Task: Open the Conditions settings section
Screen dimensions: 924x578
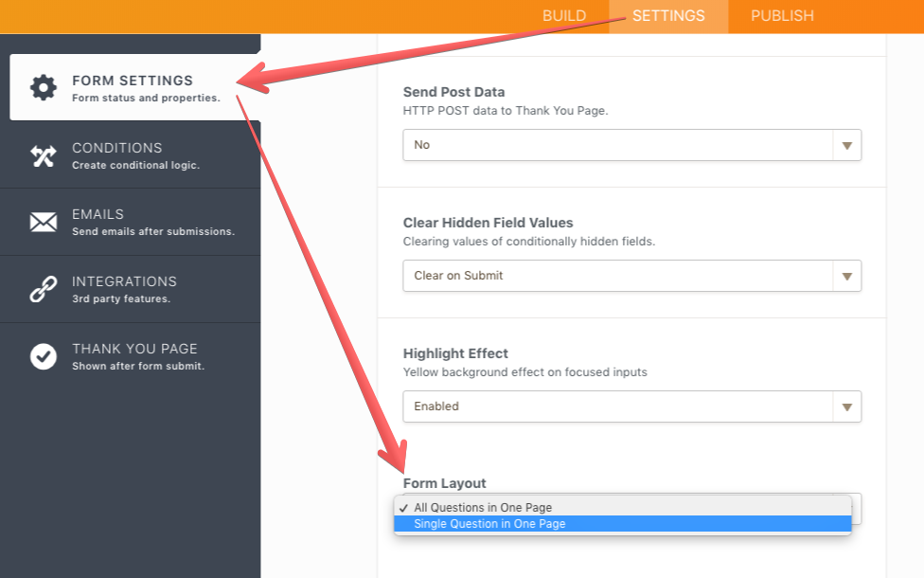Action: pos(117,154)
